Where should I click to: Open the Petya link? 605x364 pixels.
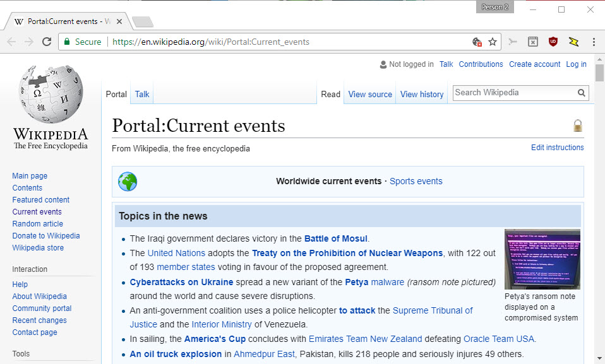[357, 282]
